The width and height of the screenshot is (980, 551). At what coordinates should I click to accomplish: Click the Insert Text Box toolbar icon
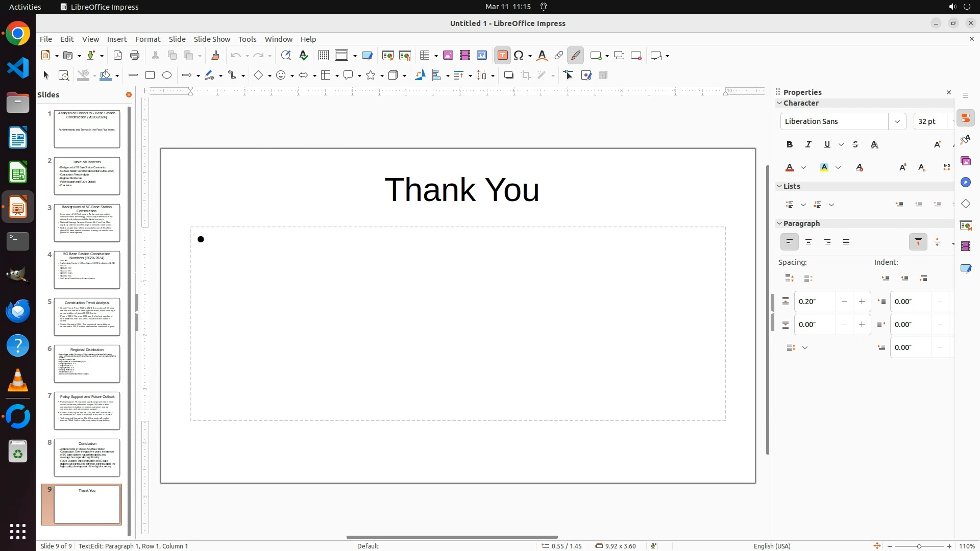click(x=502, y=56)
